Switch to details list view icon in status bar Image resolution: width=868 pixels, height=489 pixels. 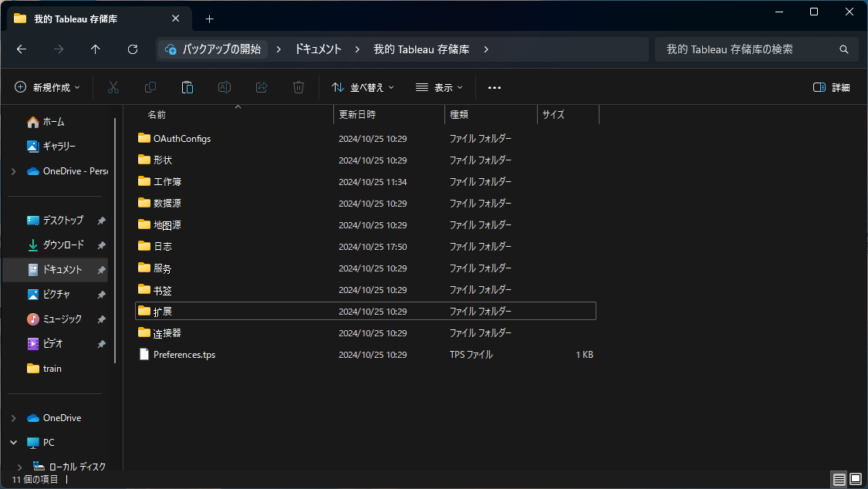coord(839,479)
